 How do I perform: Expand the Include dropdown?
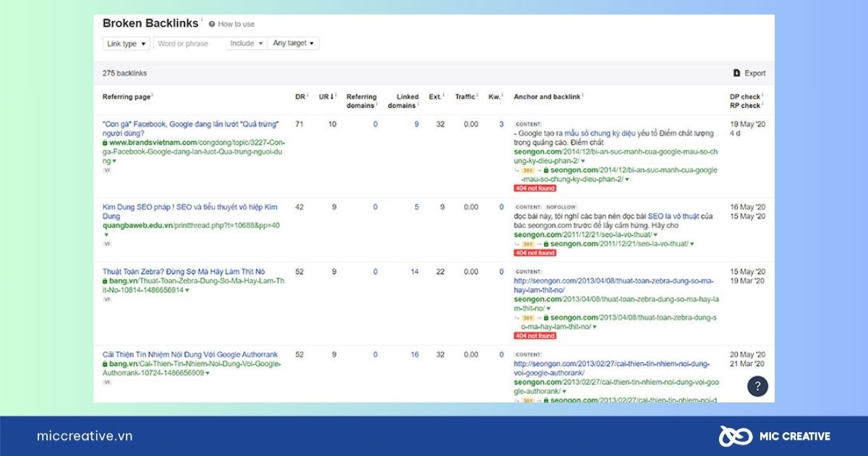click(x=247, y=43)
